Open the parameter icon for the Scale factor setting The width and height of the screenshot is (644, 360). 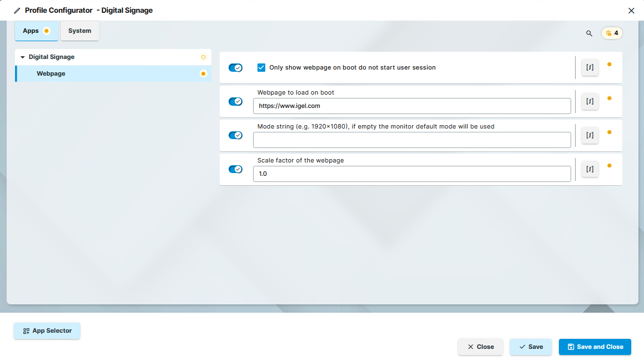[x=589, y=169]
